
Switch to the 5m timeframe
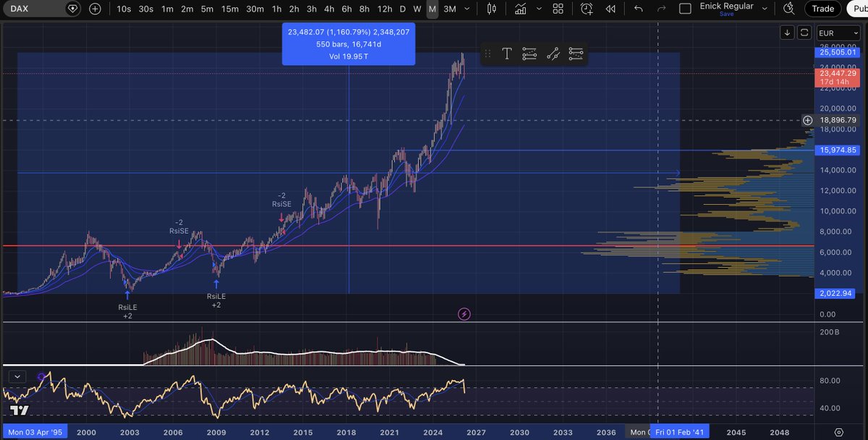coord(207,9)
